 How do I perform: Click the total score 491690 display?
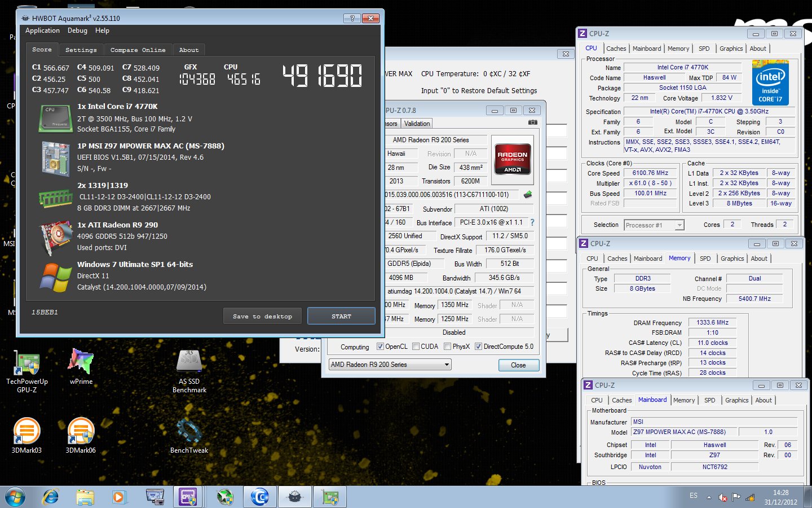323,75
